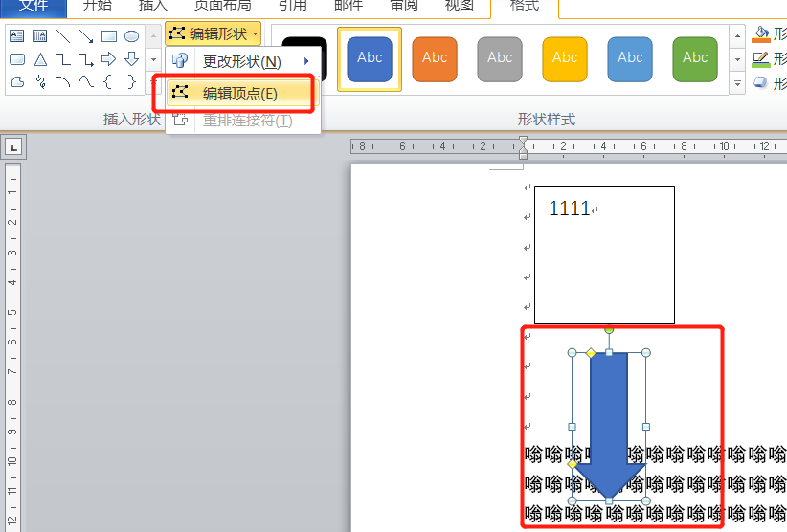
Task: Pick the straight line shape
Action: (x=63, y=36)
